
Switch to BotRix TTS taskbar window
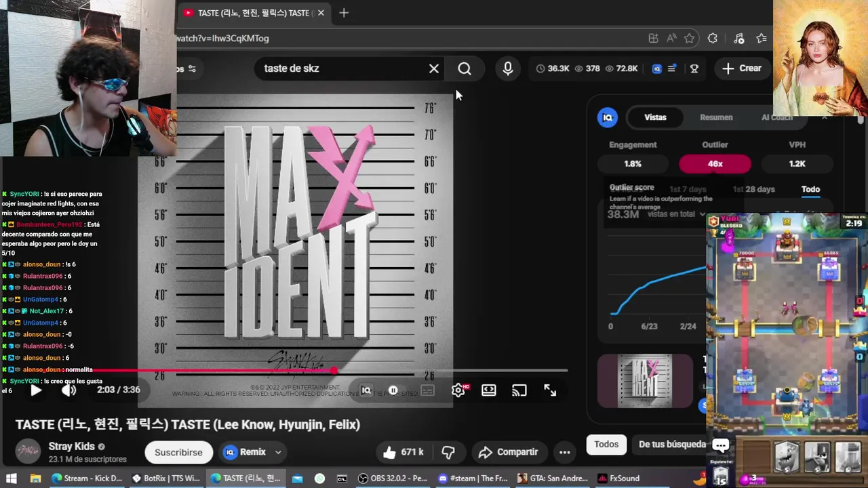click(x=166, y=479)
